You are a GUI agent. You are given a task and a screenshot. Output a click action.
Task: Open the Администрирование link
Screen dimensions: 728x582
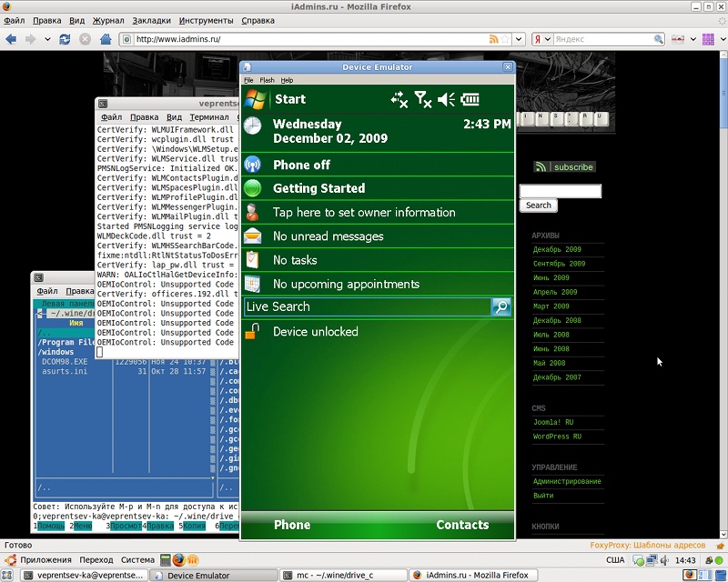click(x=567, y=481)
